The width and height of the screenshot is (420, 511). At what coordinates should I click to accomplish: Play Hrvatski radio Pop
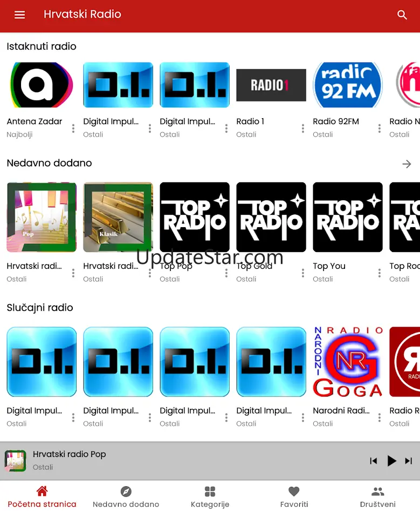(x=391, y=461)
